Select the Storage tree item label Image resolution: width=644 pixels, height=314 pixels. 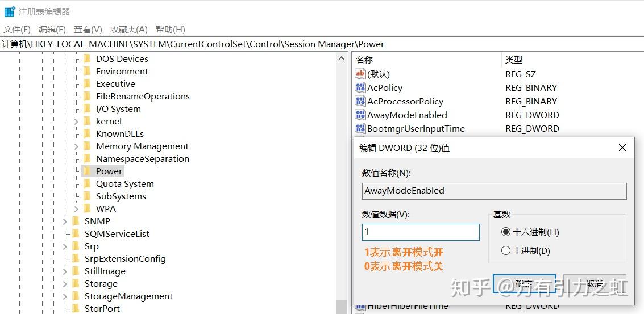pos(101,284)
